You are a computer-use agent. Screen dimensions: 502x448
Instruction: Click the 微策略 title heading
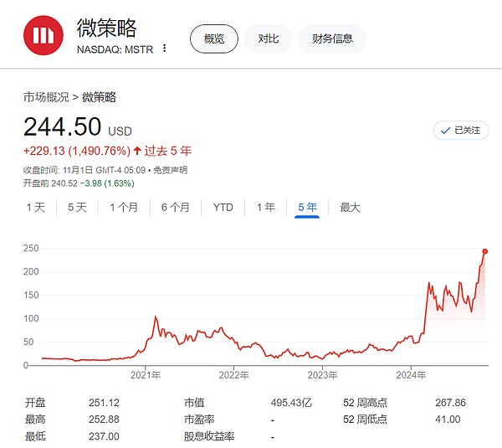[106, 28]
